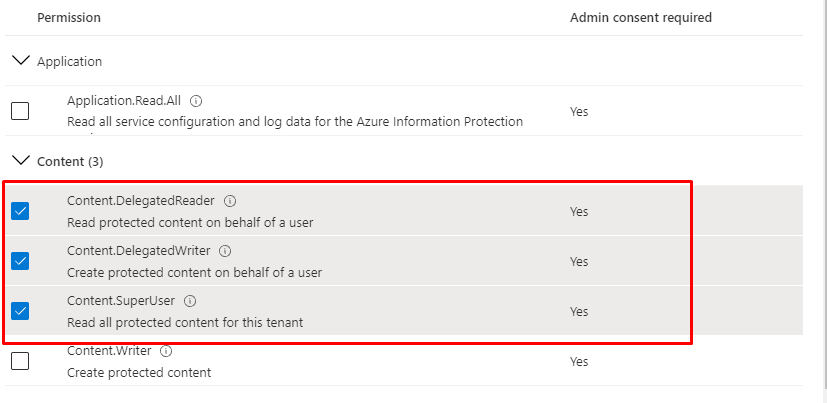Image resolution: width=827 pixels, height=403 pixels.
Task: Click the Admin consent required header
Action: pyautogui.click(x=640, y=18)
